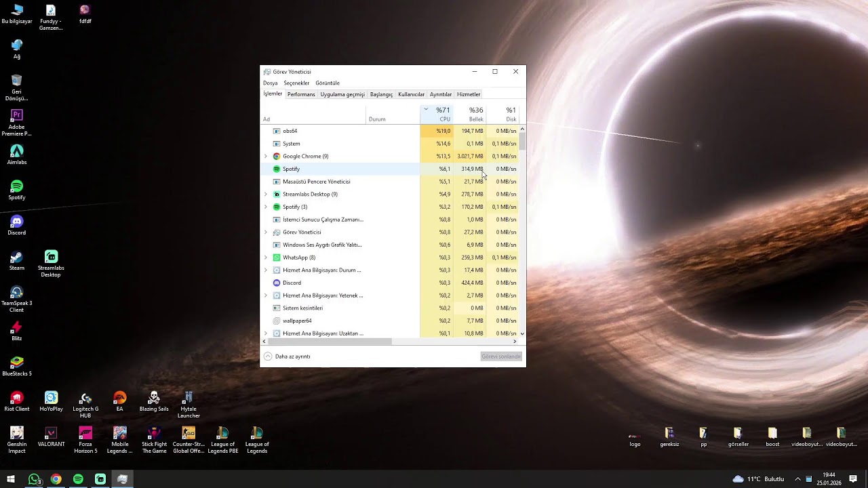Collapse details with Daha az ayrıntı
This screenshot has width=868, height=488.
pos(287,357)
